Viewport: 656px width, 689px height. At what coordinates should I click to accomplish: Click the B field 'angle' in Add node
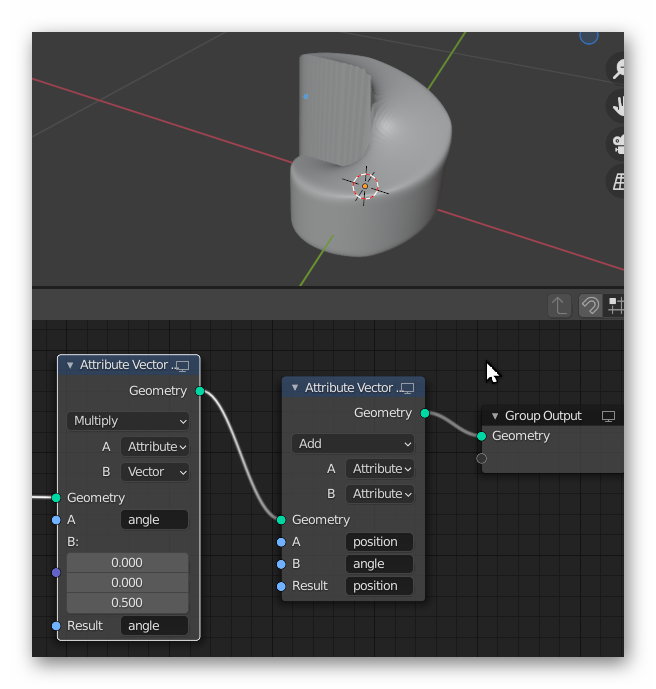[x=379, y=564]
